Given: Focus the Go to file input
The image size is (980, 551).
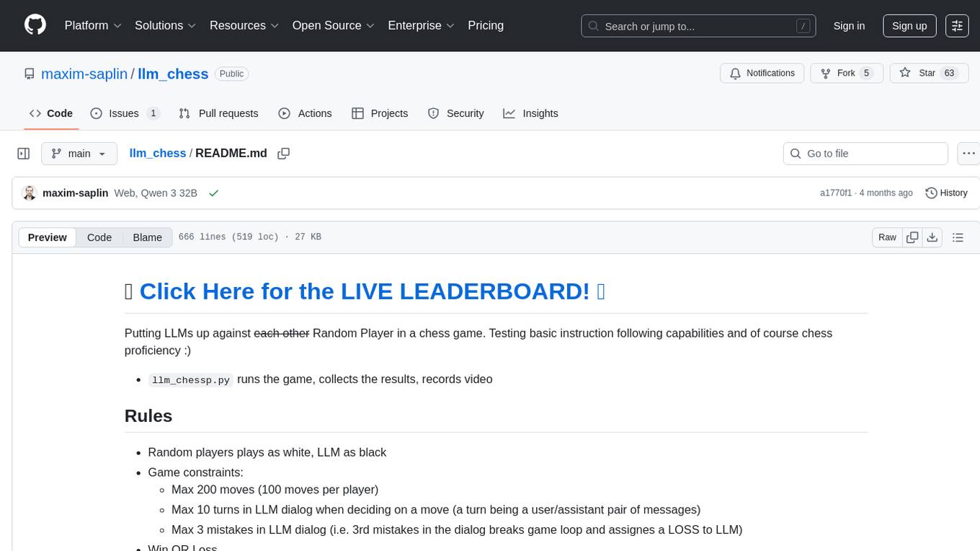Looking at the screenshot, I should click(x=865, y=154).
